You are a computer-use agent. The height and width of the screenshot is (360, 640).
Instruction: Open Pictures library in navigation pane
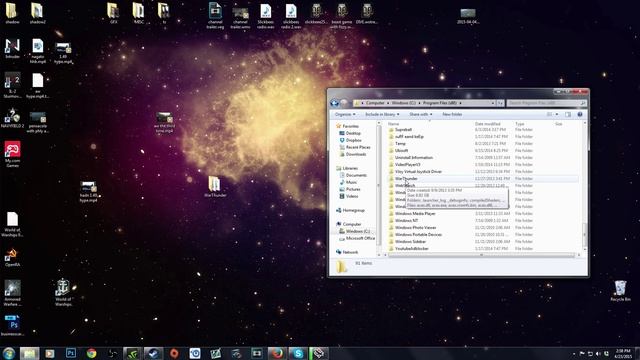pyautogui.click(x=350, y=189)
